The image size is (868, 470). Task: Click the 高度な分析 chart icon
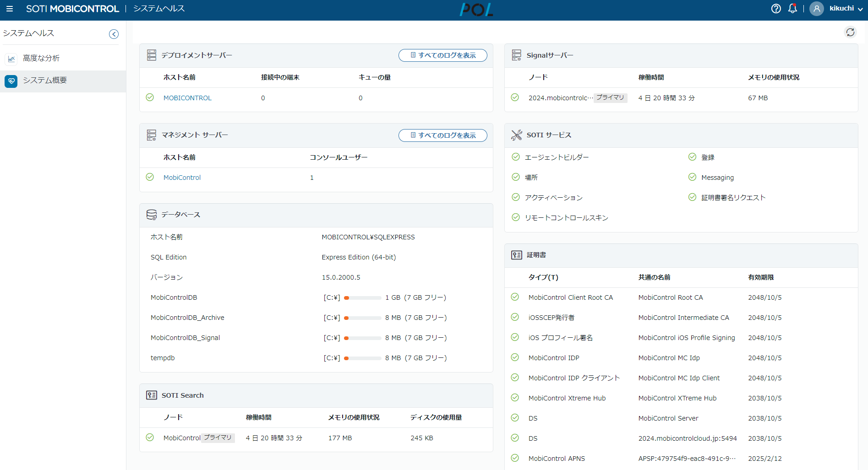point(11,59)
